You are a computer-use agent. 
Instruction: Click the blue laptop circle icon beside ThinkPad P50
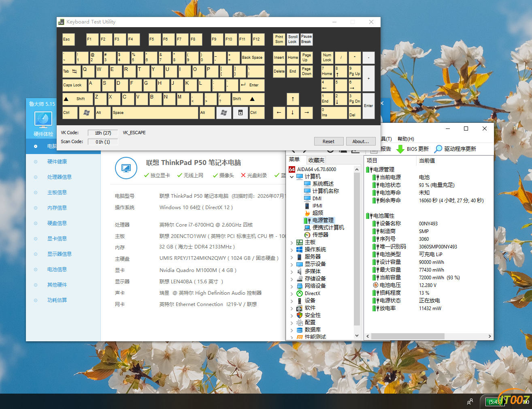coord(126,168)
